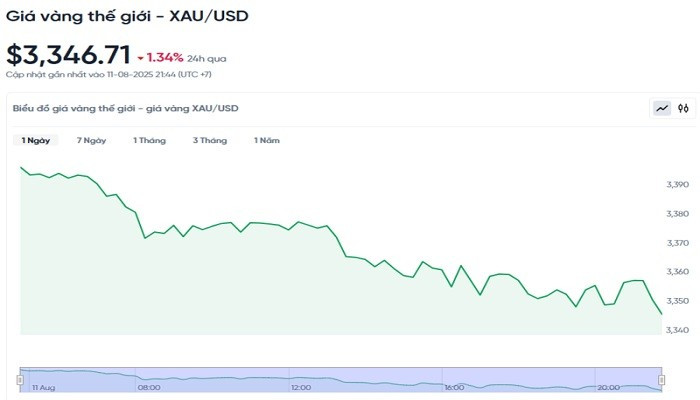Select the 1 Ngày time range
Viewport: 700px width, 400px height.
point(36,141)
